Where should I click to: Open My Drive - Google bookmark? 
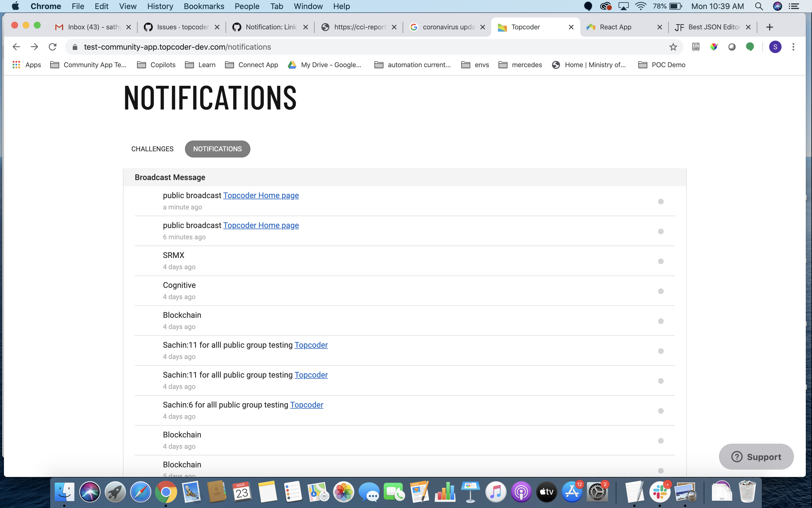click(x=325, y=65)
